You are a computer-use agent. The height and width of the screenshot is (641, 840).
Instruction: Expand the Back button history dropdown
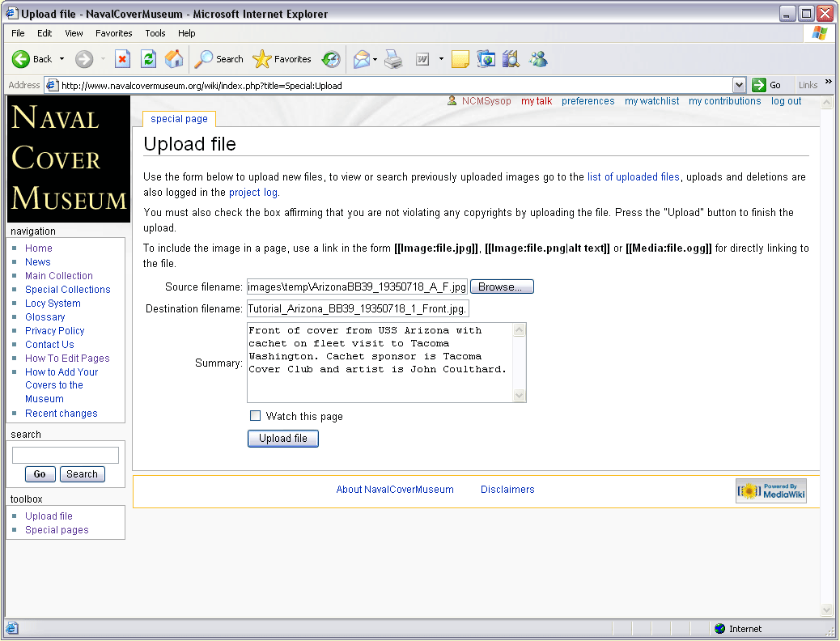click(62, 59)
